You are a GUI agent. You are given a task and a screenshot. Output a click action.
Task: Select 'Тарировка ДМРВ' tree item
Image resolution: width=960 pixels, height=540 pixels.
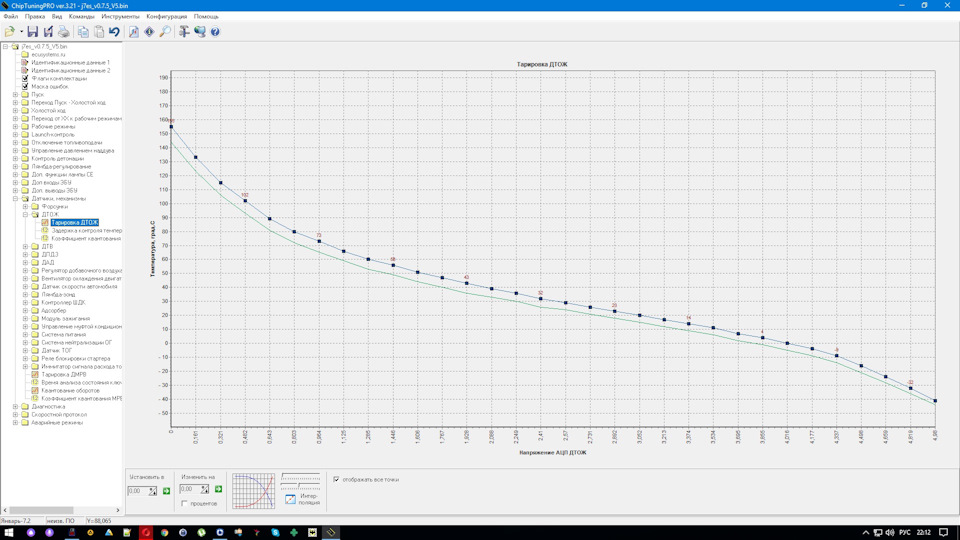pyautogui.click(x=64, y=375)
